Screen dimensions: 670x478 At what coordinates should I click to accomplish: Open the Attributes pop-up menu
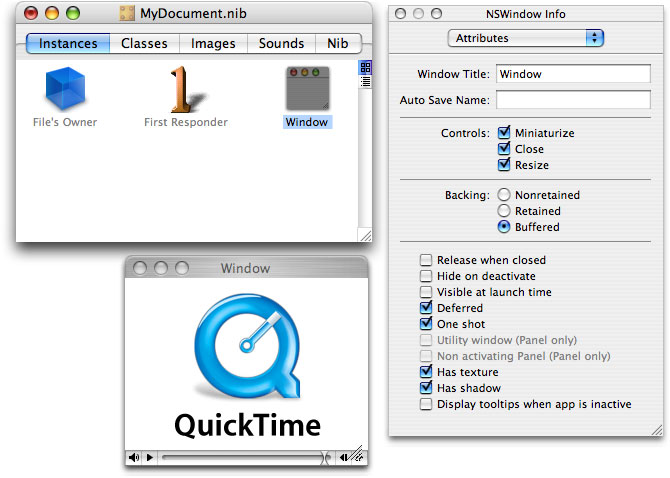[x=526, y=38]
